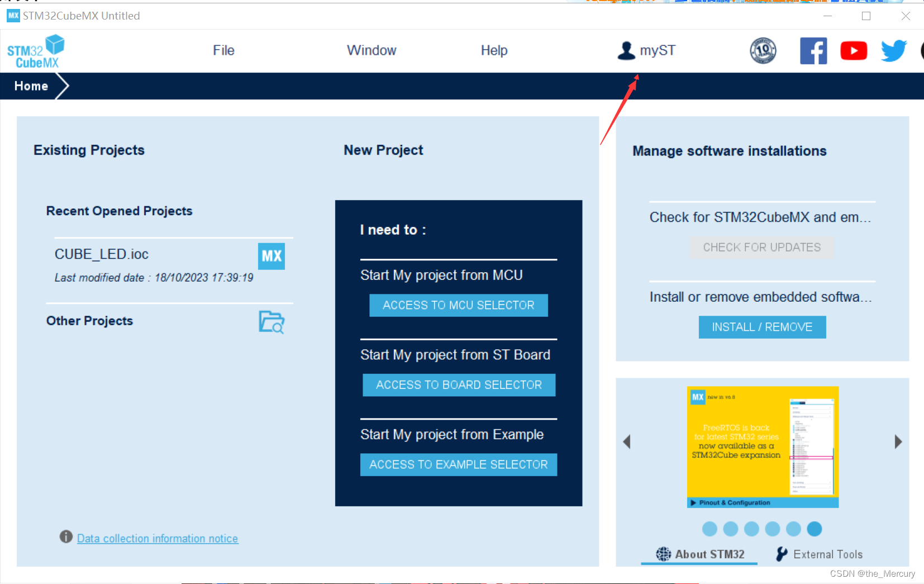
Task: Click the myST user account icon
Action: point(626,50)
